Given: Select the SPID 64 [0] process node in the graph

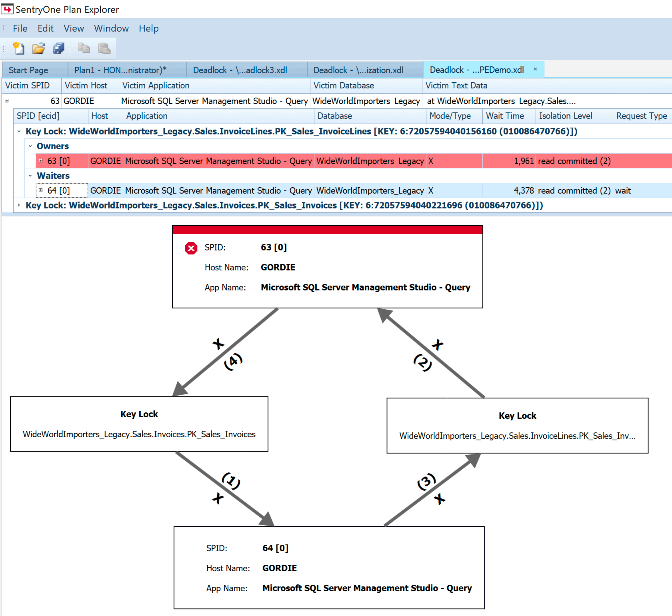Looking at the screenshot, I should pyautogui.click(x=329, y=568).
